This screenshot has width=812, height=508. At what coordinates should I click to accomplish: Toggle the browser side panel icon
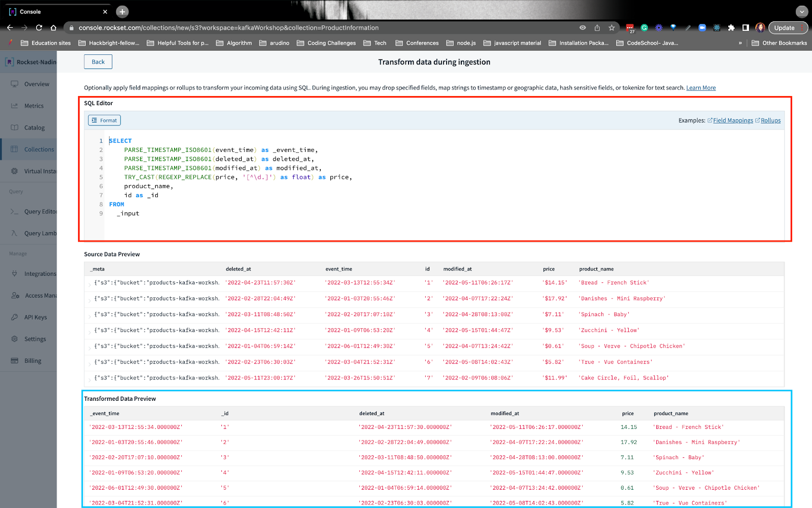(x=746, y=27)
